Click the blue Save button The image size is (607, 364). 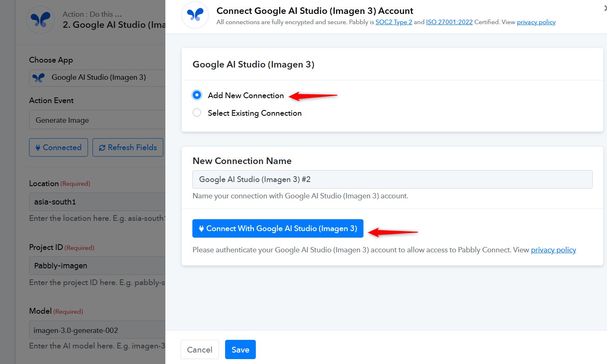coord(240,350)
